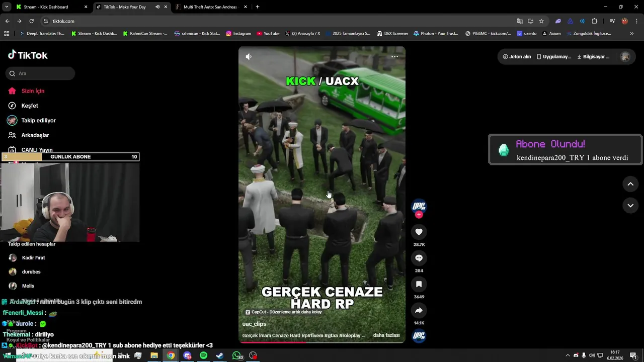Open File Explorer from the taskbar
644x362 pixels.
click(x=154, y=355)
